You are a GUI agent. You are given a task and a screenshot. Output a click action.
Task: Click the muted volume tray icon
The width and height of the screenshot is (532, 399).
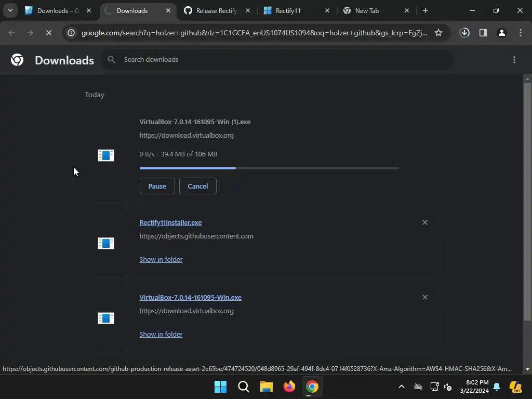[x=448, y=387]
